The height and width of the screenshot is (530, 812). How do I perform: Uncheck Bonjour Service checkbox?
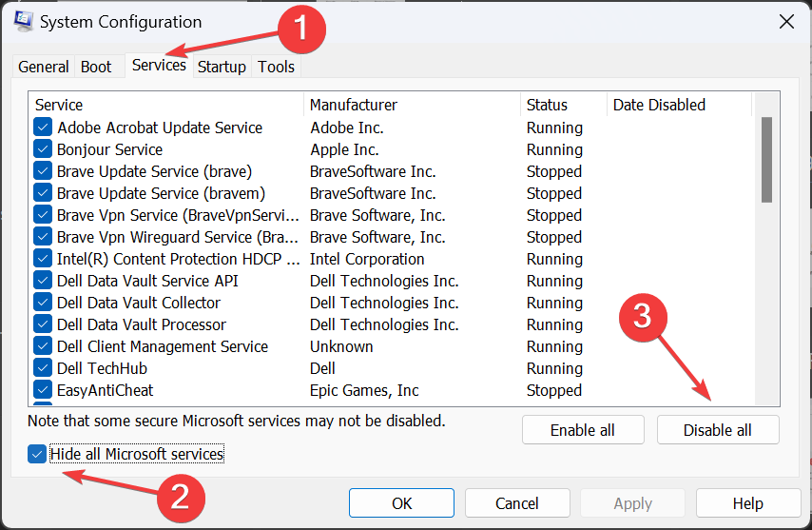pyautogui.click(x=43, y=149)
